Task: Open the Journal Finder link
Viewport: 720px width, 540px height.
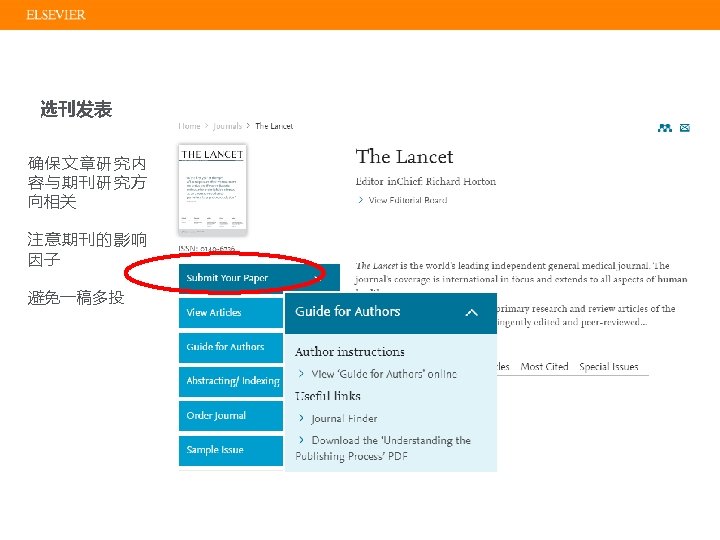Action: [x=344, y=418]
